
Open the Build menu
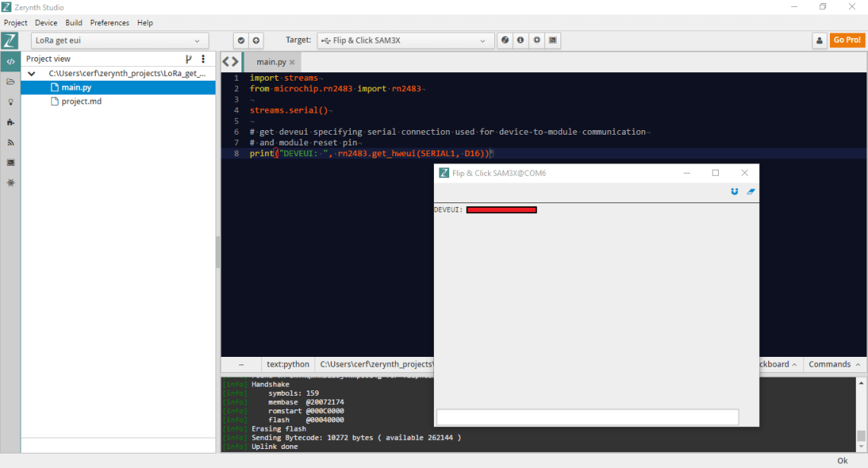pos(74,23)
